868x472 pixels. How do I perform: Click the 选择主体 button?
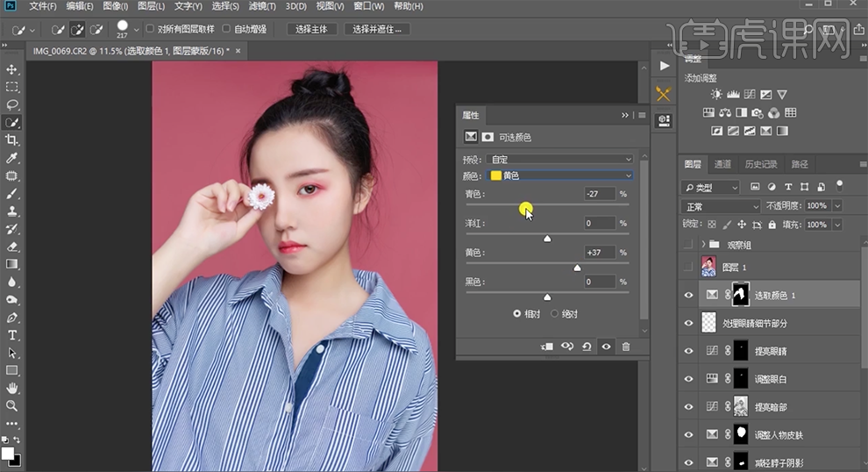(311, 29)
